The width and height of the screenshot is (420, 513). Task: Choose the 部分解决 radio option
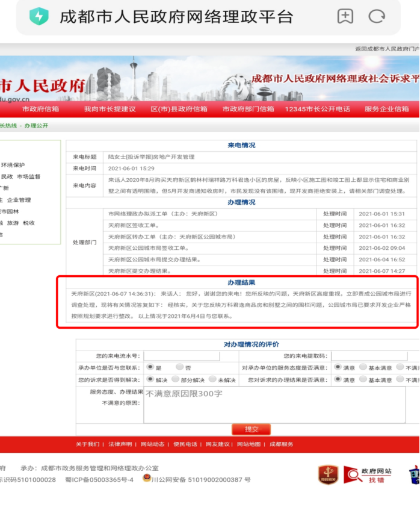[x=175, y=380]
